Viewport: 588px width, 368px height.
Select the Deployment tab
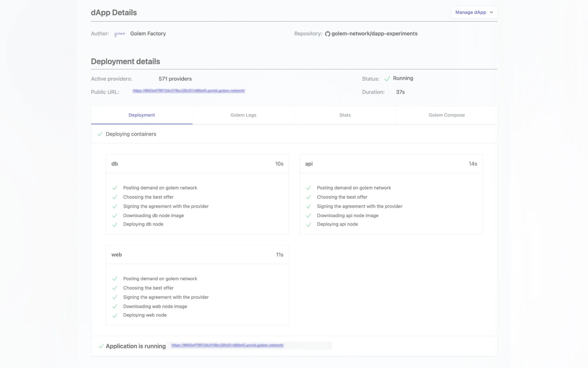(141, 115)
